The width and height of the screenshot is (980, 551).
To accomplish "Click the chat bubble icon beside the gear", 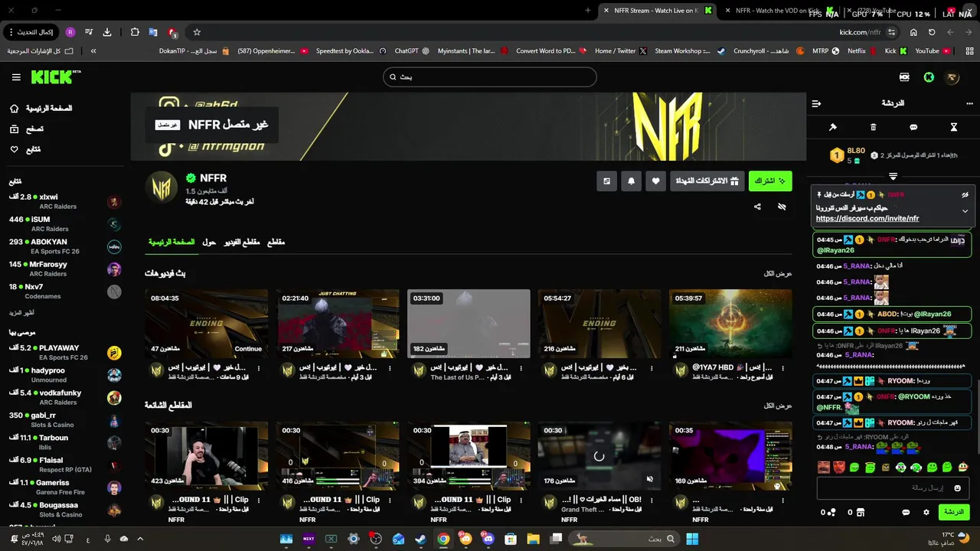I will 906,513.
